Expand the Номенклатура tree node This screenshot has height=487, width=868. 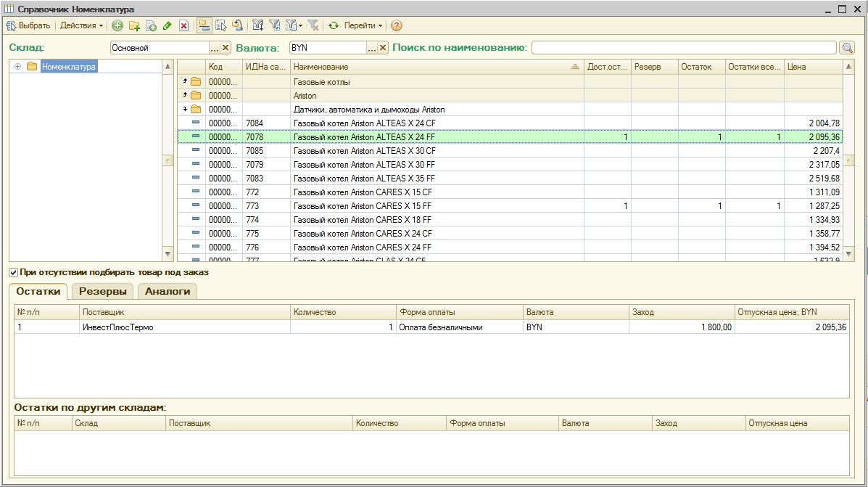tap(18, 67)
